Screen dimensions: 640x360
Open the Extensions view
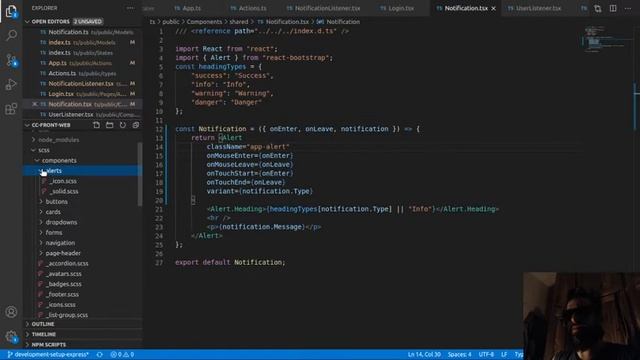point(11,109)
